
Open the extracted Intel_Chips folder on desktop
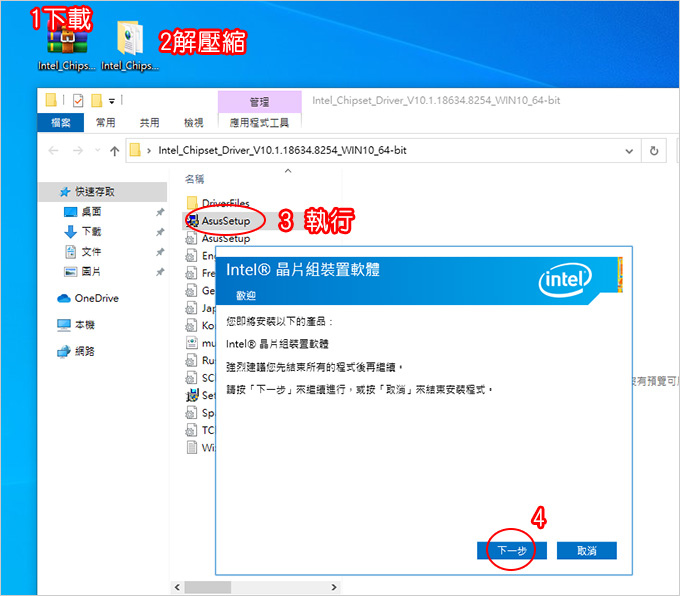(x=130, y=46)
